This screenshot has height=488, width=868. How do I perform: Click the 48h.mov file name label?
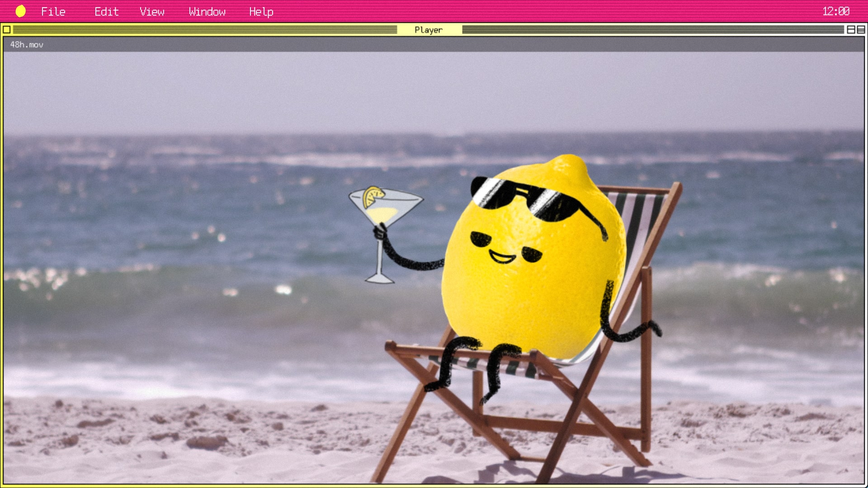tap(27, 44)
